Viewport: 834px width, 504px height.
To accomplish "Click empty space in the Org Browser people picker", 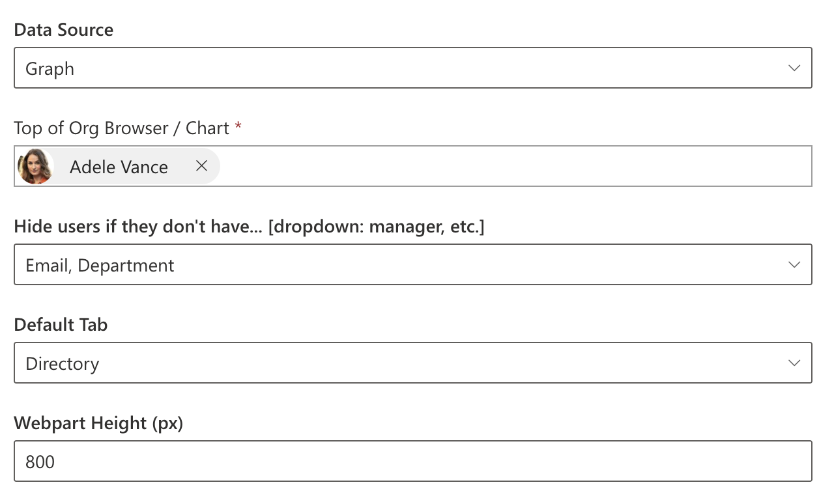I will (515, 167).
